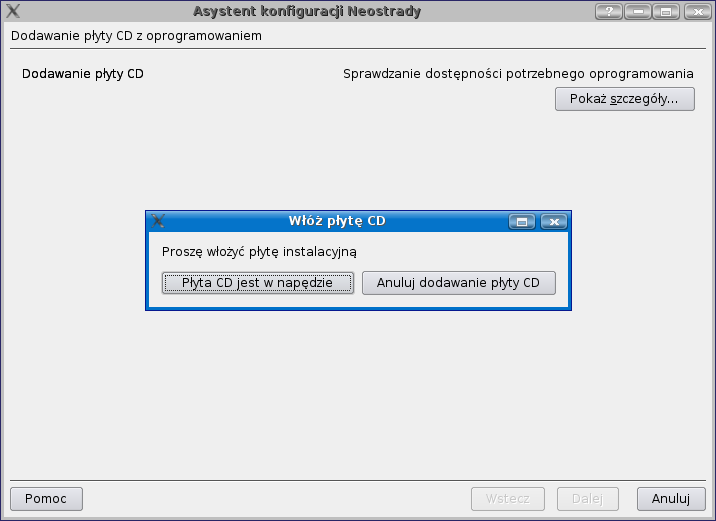Open the X window menu of Włóż płytę CD dialog

(x=158, y=221)
